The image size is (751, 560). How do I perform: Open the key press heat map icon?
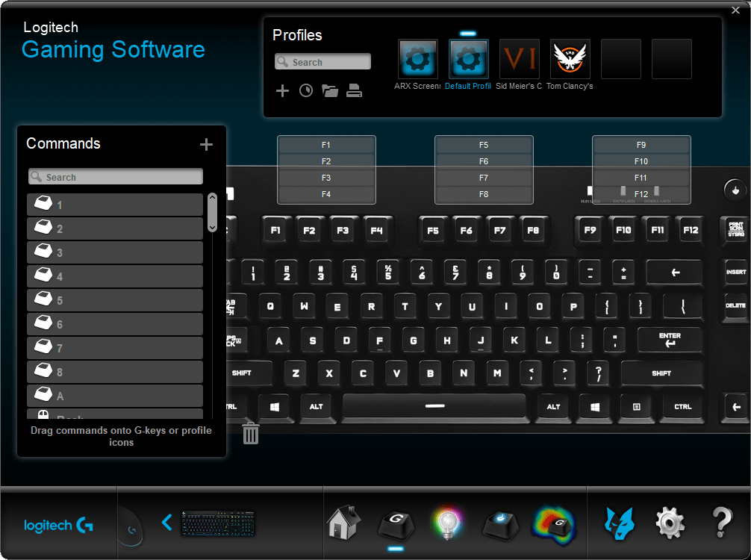(x=553, y=523)
